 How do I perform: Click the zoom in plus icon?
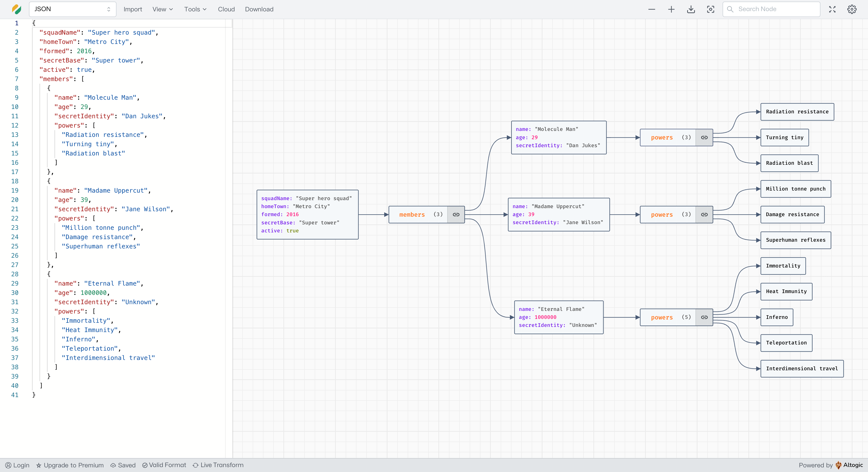[x=671, y=10]
